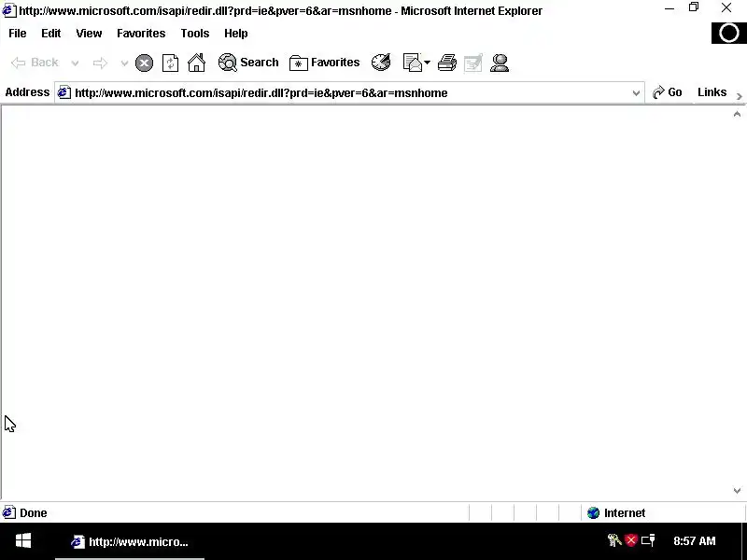The width and height of the screenshot is (747, 560).
Task: Open the Edit menu
Action: pyautogui.click(x=51, y=34)
